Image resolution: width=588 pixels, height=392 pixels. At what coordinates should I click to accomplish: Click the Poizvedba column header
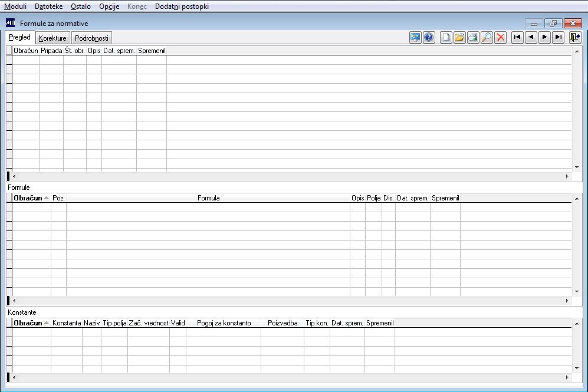tap(282, 322)
